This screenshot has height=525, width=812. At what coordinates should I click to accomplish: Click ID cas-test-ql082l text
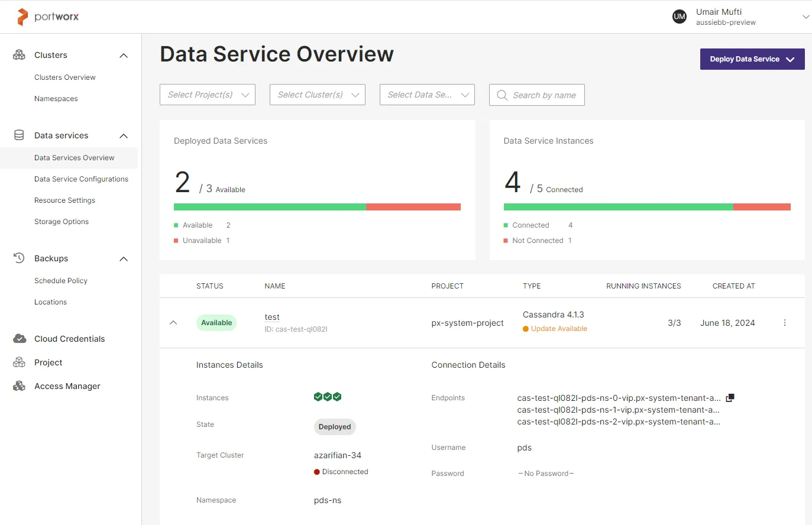click(296, 329)
